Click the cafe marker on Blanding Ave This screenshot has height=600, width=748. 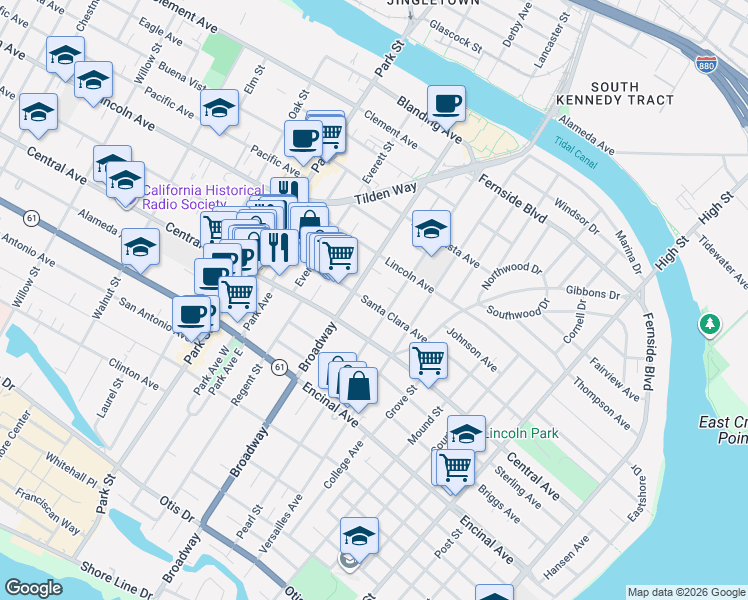[446, 107]
